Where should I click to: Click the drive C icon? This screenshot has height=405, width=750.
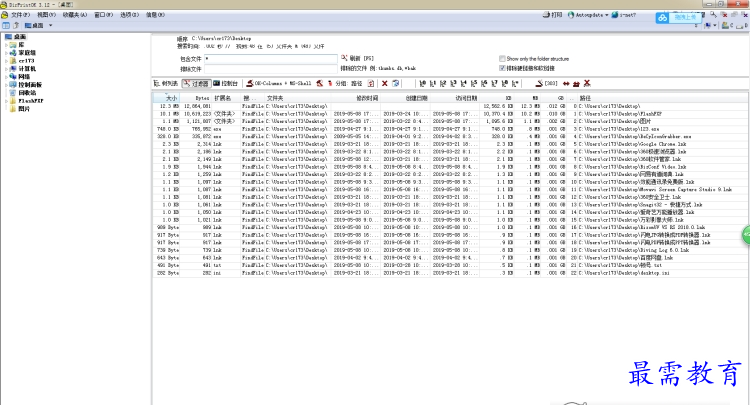pos(728,25)
